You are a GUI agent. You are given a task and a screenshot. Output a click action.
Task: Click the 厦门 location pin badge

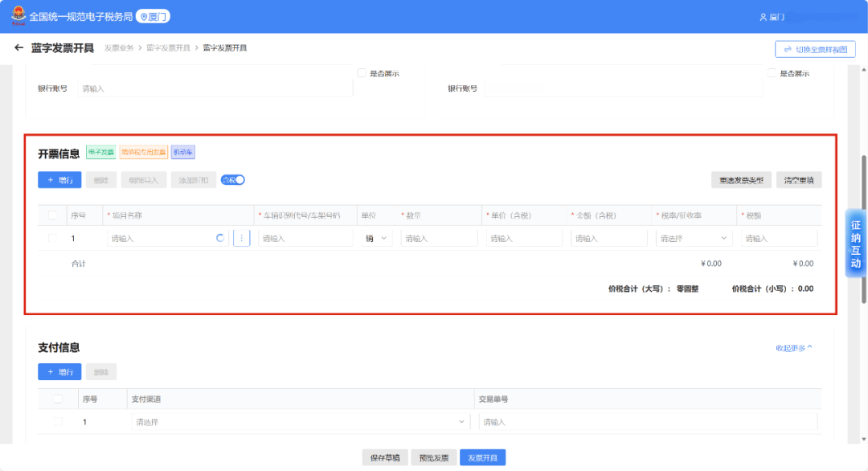153,16
